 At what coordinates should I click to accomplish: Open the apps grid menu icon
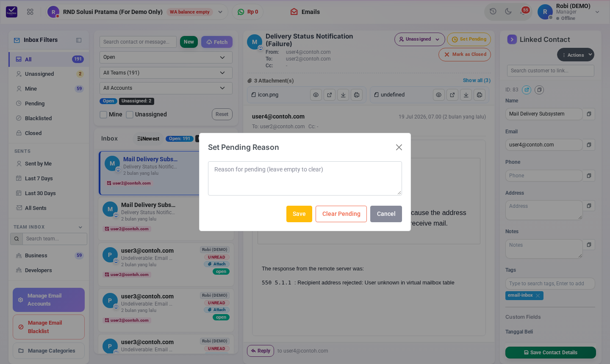click(x=30, y=12)
